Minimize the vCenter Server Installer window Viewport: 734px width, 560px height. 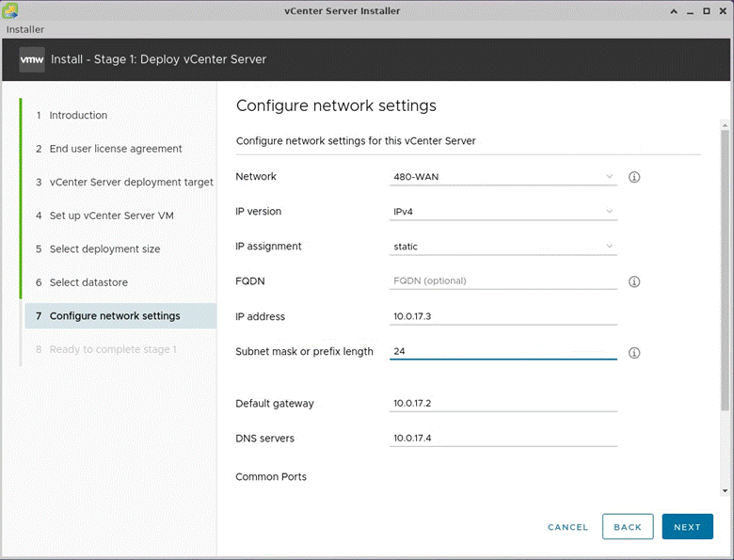click(x=690, y=11)
